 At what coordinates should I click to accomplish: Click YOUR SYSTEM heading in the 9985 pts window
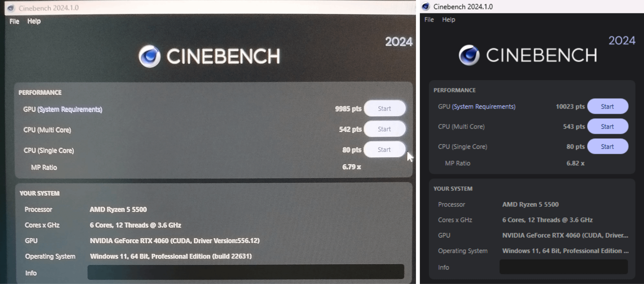click(40, 193)
